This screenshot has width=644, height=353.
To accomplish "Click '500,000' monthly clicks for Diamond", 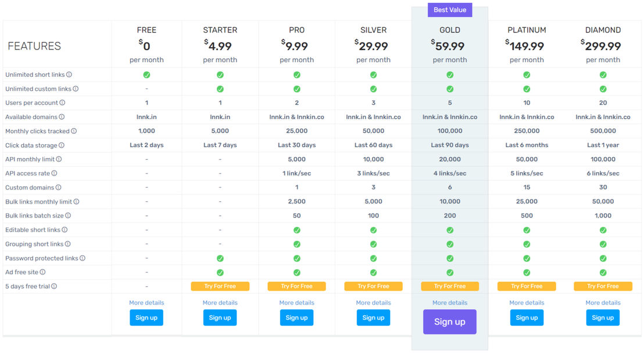I will coord(603,131).
